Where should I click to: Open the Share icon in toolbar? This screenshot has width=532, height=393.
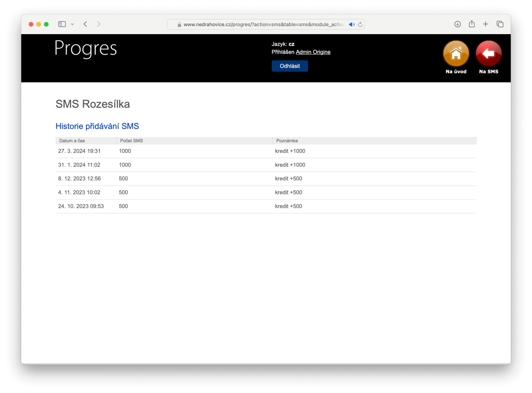(x=472, y=24)
